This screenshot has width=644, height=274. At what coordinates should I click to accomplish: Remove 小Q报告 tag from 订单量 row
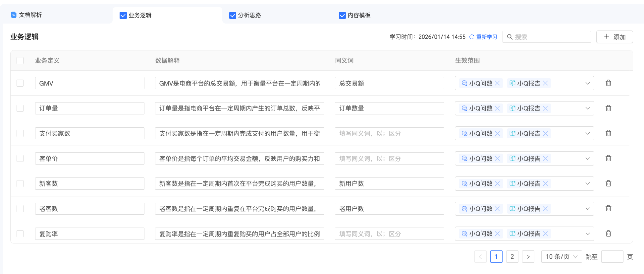tap(545, 108)
